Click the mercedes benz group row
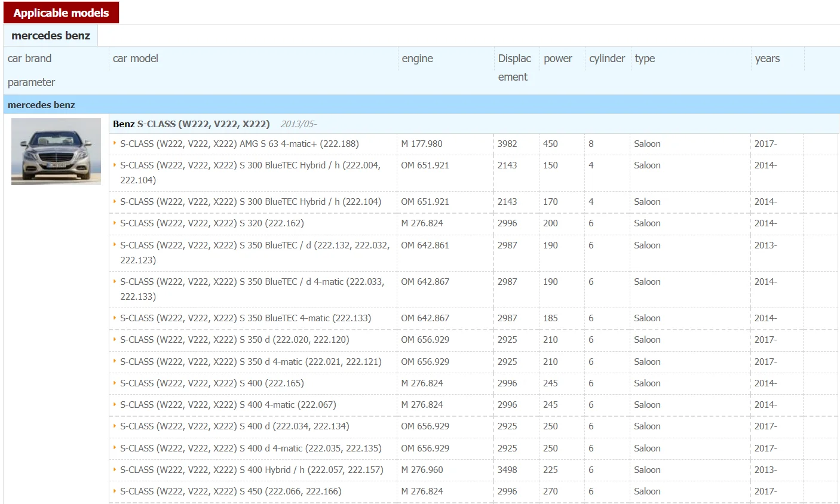840x504 pixels. tap(421, 105)
